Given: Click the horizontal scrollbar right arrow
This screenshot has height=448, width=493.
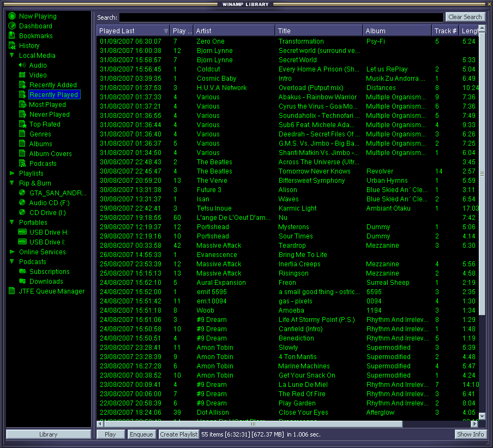Looking at the screenshot, I should tap(474, 424).
